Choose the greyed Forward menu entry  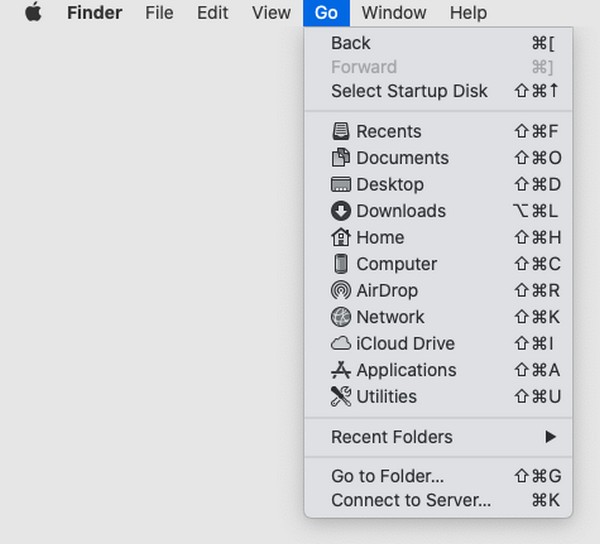[x=439, y=67]
